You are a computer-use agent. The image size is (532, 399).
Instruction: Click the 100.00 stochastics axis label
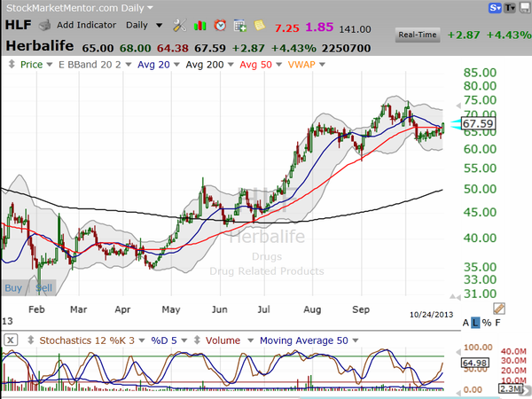pyautogui.click(x=478, y=348)
